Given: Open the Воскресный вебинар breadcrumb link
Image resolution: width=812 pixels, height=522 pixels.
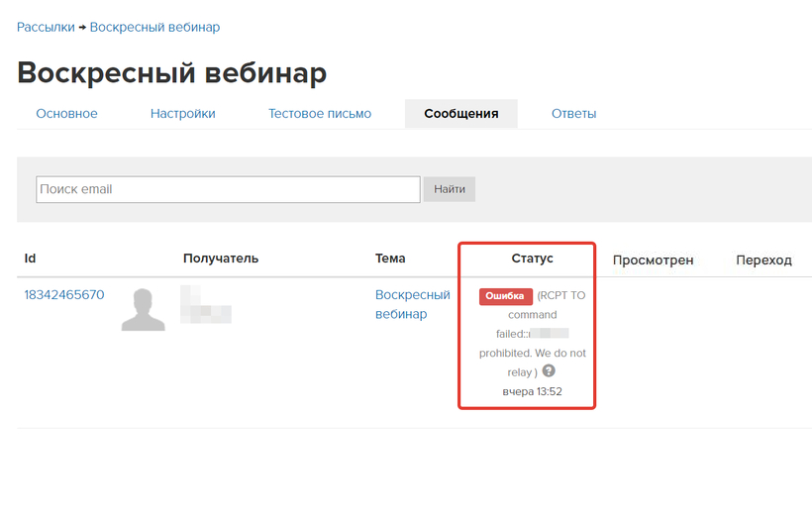Looking at the screenshot, I should coord(154,27).
